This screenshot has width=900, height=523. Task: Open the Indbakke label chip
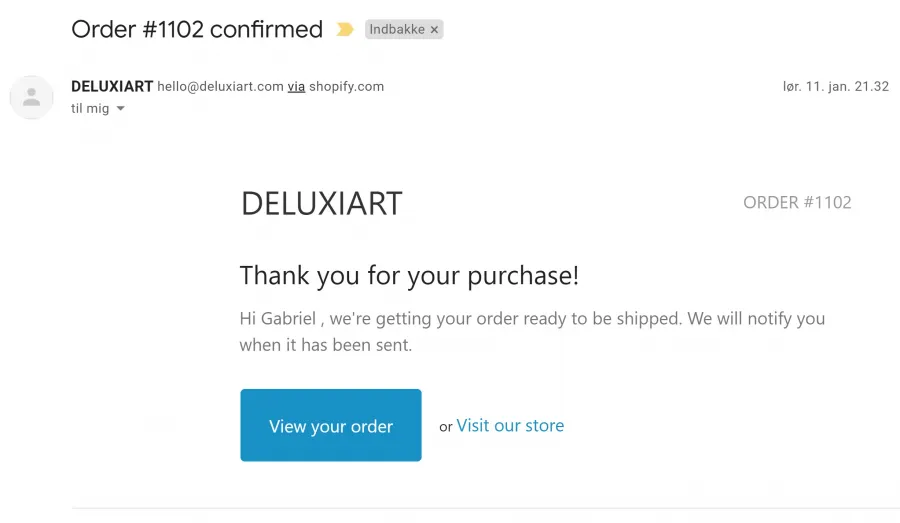pos(397,29)
